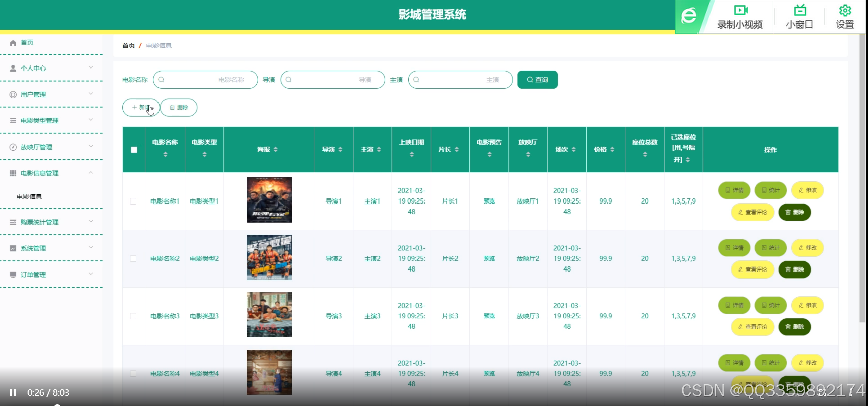
Task: Expand the 系统管理 sidebar menu
Action: (x=51, y=248)
